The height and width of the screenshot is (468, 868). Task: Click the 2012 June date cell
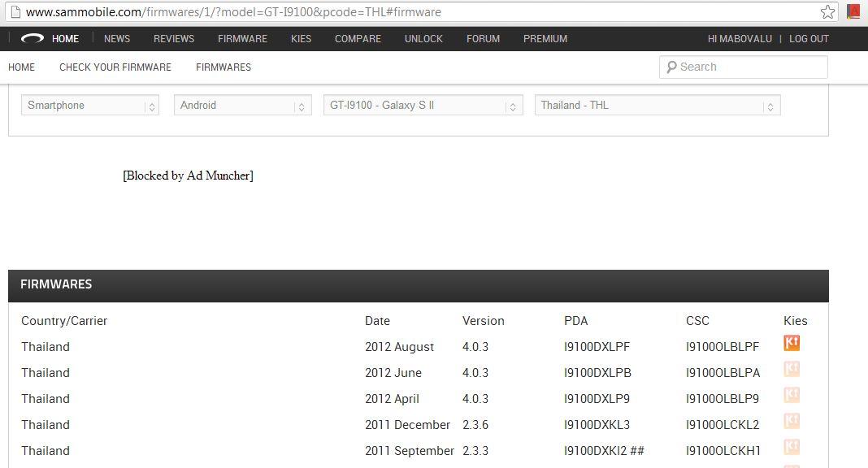(393, 373)
